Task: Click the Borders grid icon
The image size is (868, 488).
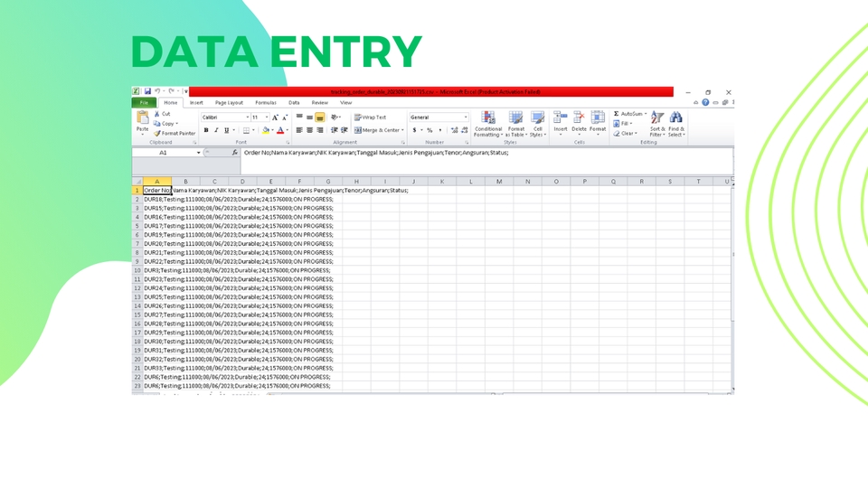Action: tap(246, 130)
